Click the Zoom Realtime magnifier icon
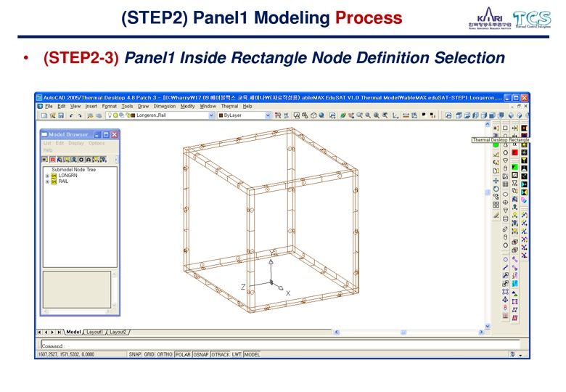The width and height of the screenshot is (566, 392). (x=359, y=115)
